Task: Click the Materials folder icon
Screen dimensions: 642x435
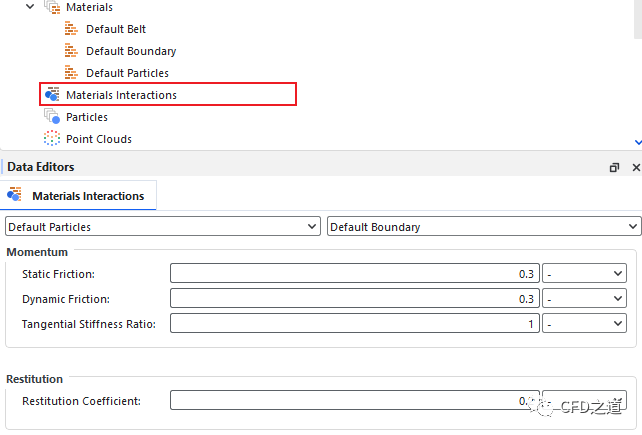Action: (52, 7)
